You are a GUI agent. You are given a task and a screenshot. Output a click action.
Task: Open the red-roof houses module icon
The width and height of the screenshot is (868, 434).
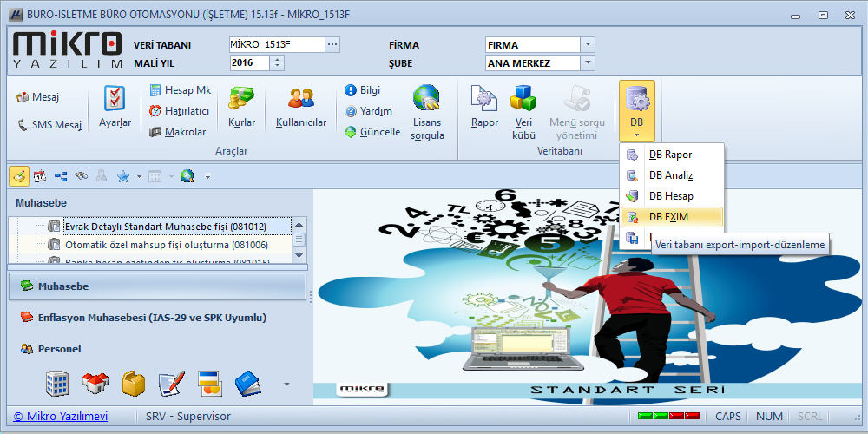[x=95, y=383]
